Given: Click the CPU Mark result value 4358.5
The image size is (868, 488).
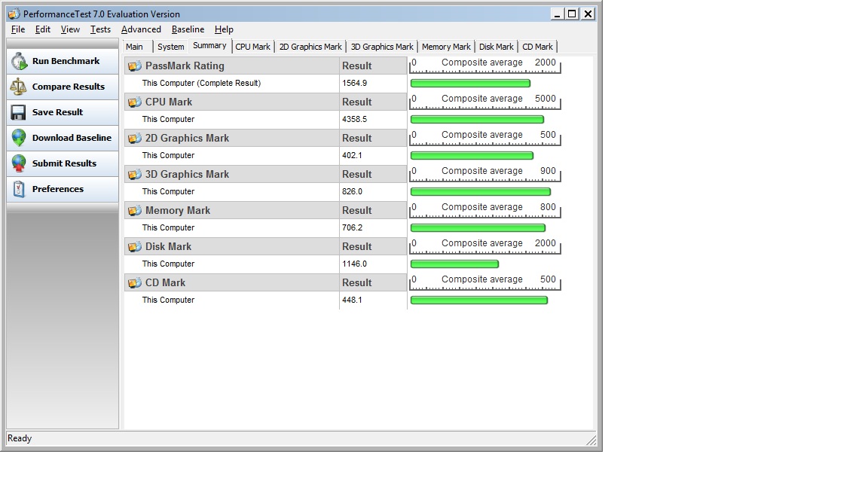Looking at the screenshot, I should [x=354, y=120].
